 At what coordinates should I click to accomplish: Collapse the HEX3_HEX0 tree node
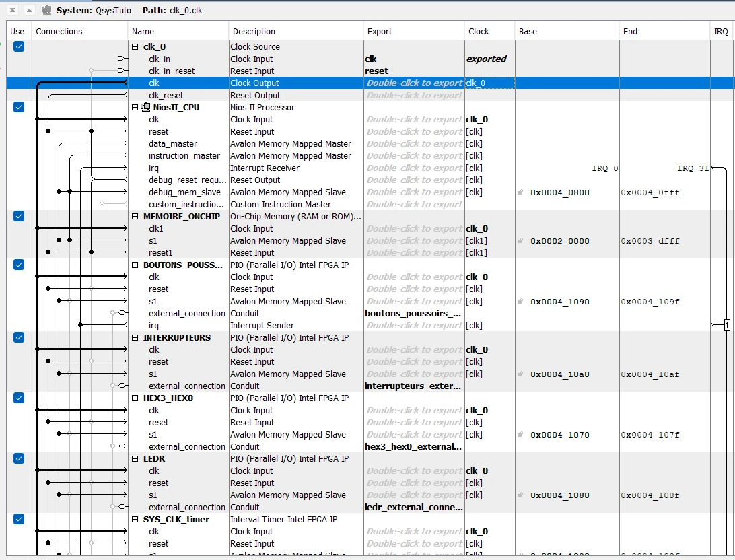point(135,398)
